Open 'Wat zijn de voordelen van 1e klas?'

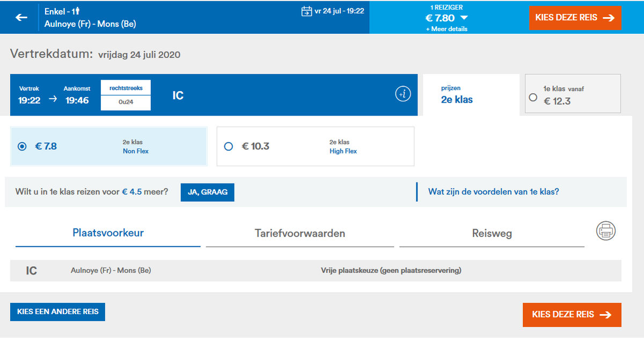click(x=493, y=192)
